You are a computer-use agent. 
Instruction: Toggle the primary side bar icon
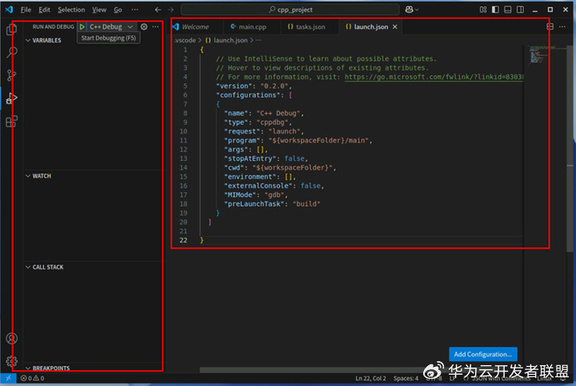(496, 10)
